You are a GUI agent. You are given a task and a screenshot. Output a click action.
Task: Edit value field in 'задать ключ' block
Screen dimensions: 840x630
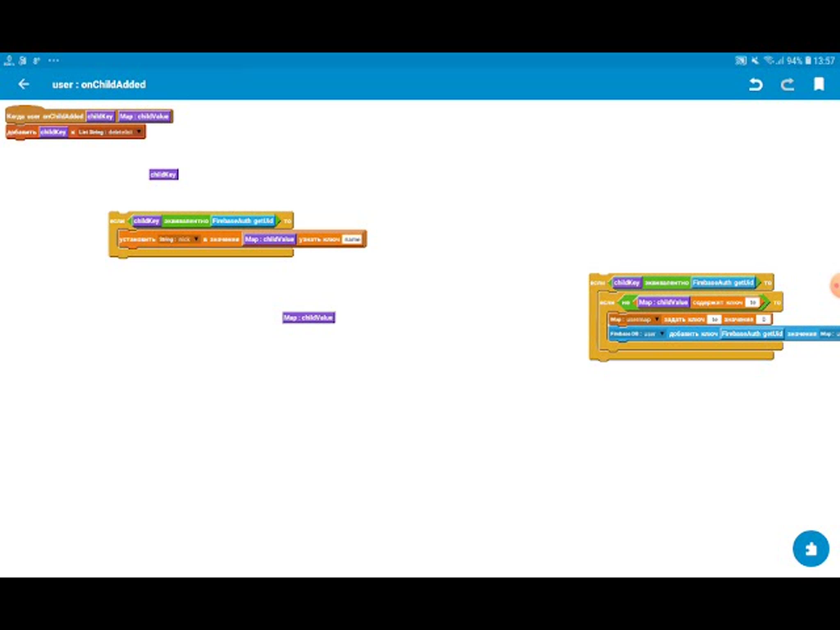763,319
